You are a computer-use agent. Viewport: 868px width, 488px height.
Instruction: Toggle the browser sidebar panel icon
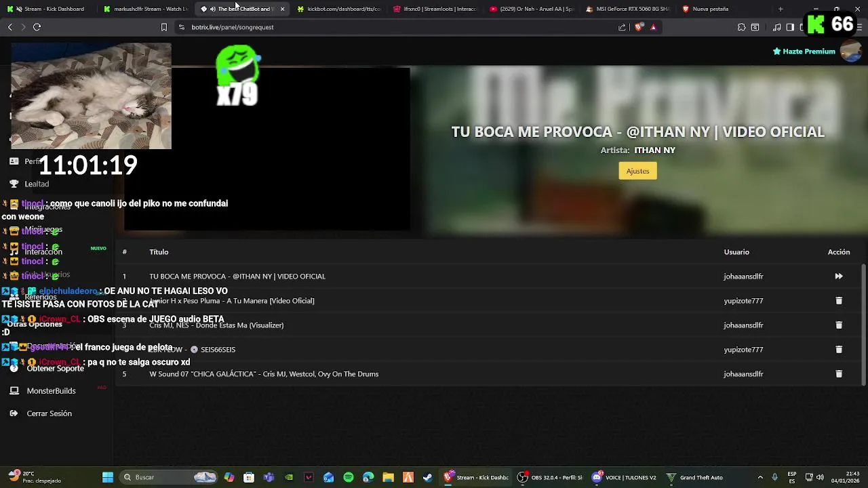click(790, 27)
